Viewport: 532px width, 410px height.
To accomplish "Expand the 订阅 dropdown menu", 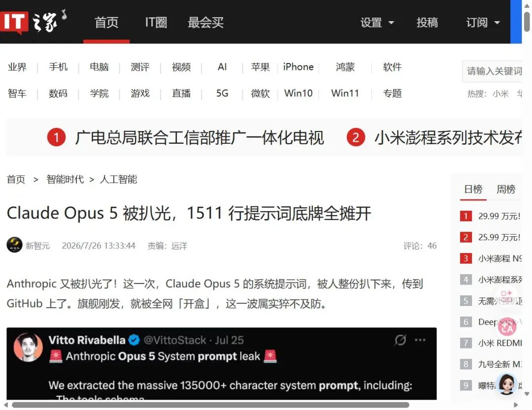I will (483, 23).
